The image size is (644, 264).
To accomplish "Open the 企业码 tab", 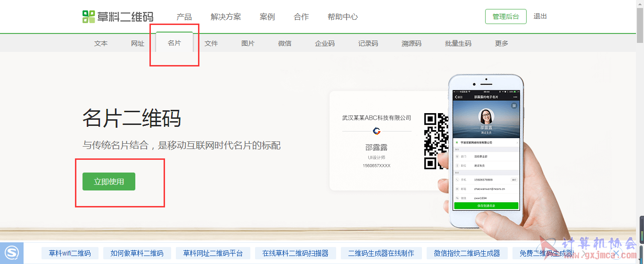I will coord(325,43).
